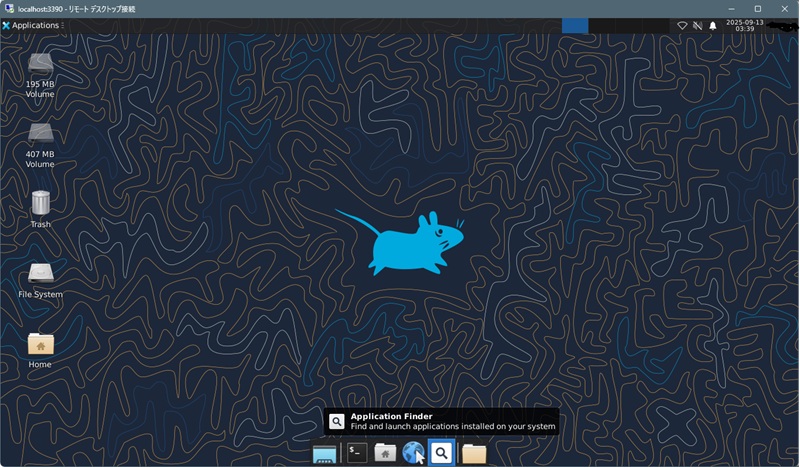This screenshot has width=800, height=467.
Task: Minimize the remote desktop window
Action: click(731, 9)
